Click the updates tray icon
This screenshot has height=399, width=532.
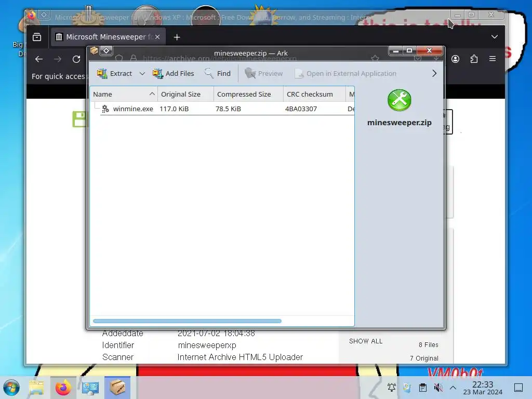[407, 387]
